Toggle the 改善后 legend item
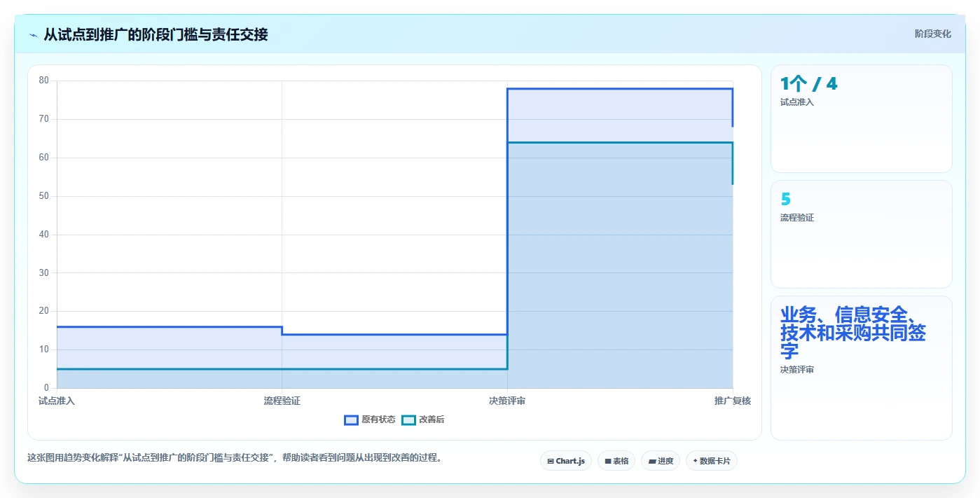The width and height of the screenshot is (980, 498). click(x=423, y=420)
